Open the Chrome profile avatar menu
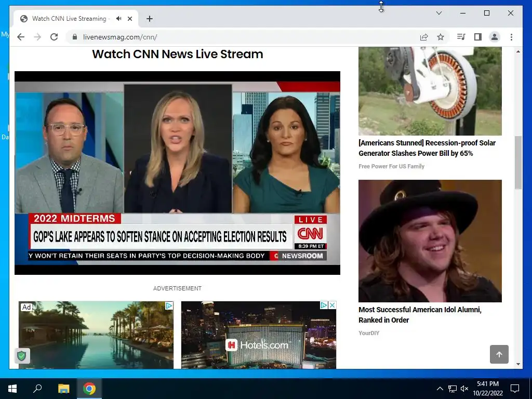532x399 pixels. coord(495,37)
